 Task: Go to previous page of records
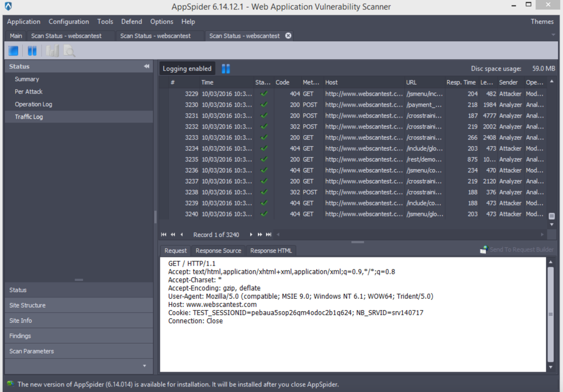(x=173, y=235)
